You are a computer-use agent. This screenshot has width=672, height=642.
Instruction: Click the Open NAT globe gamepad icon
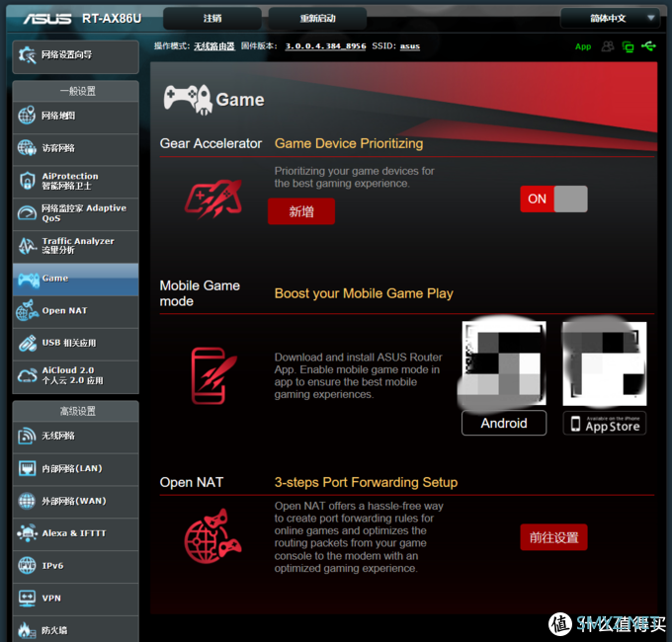(x=213, y=535)
